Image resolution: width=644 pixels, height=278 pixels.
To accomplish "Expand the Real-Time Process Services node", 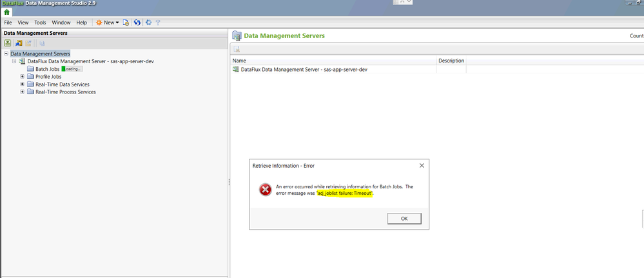I will click(x=23, y=92).
